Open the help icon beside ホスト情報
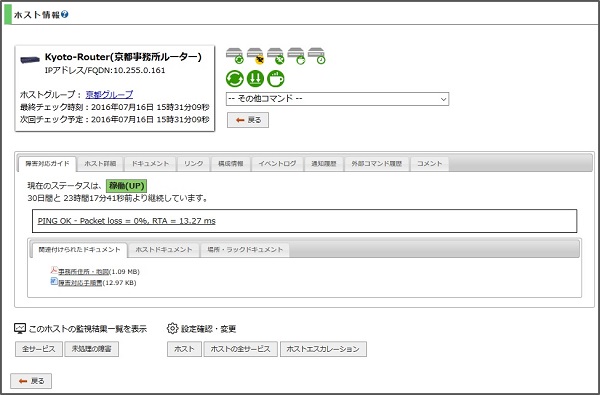 (x=64, y=15)
